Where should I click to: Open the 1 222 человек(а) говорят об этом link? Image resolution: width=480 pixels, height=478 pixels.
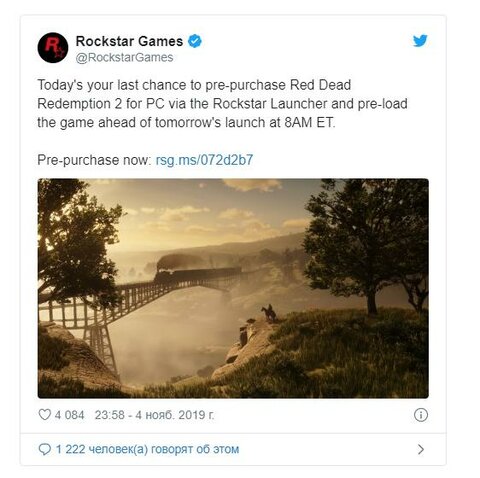[x=147, y=449]
